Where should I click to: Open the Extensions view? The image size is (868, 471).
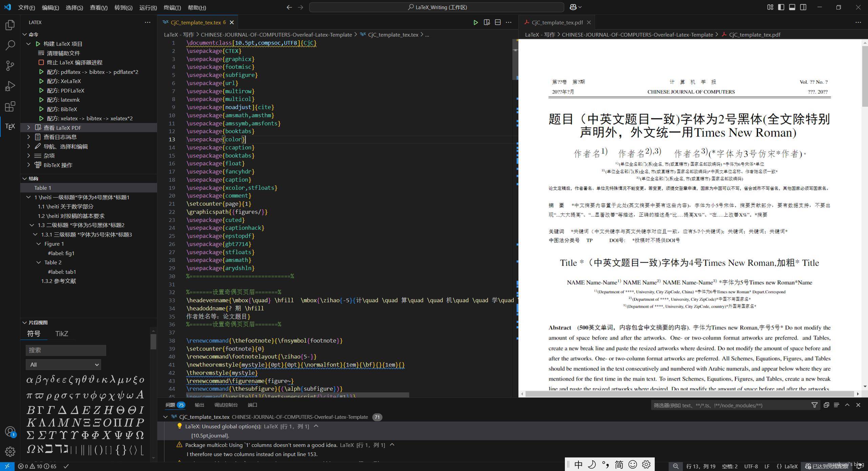coord(10,106)
